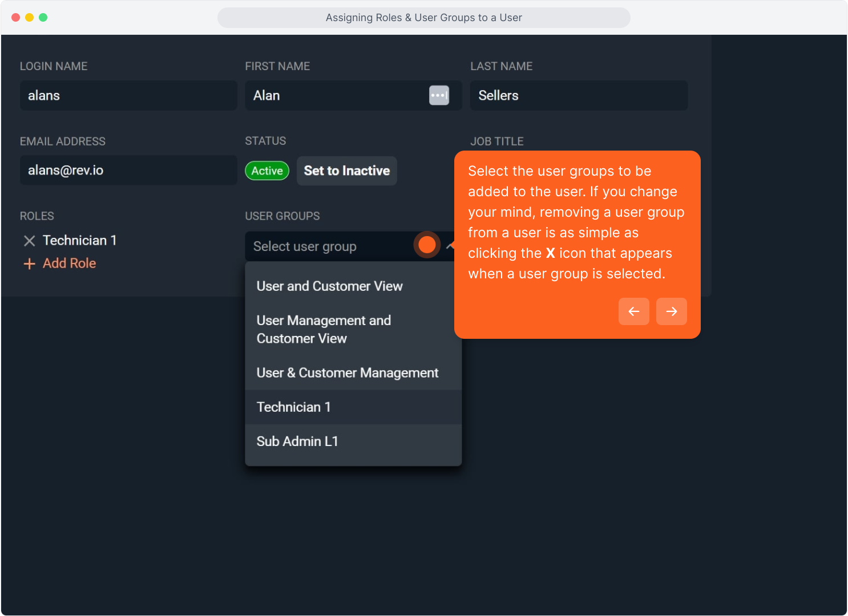Set user status to Inactive
The image size is (848, 616).
tap(346, 171)
